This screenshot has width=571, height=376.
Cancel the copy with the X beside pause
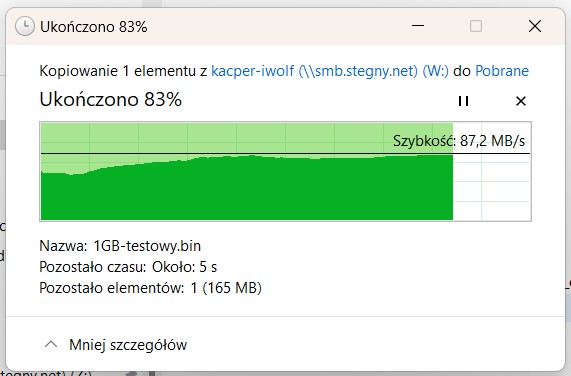point(521,101)
